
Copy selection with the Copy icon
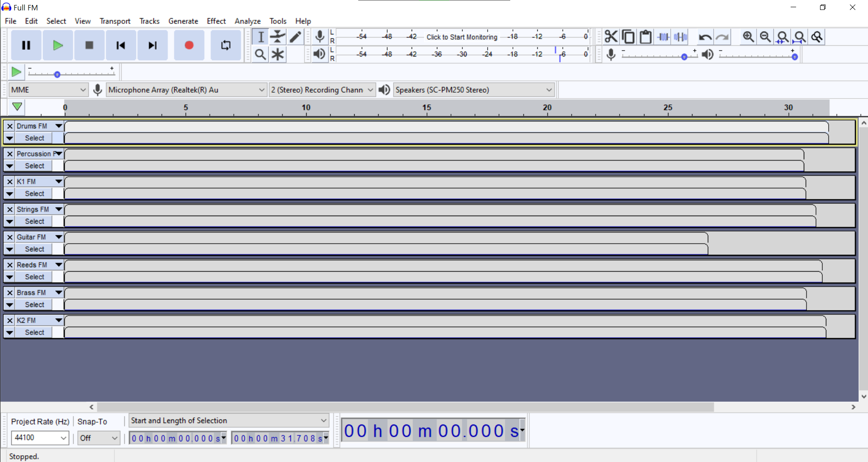[628, 37]
